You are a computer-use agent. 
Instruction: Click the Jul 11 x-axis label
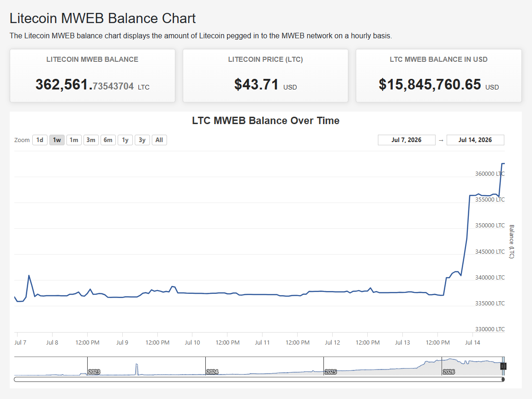click(x=262, y=342)
